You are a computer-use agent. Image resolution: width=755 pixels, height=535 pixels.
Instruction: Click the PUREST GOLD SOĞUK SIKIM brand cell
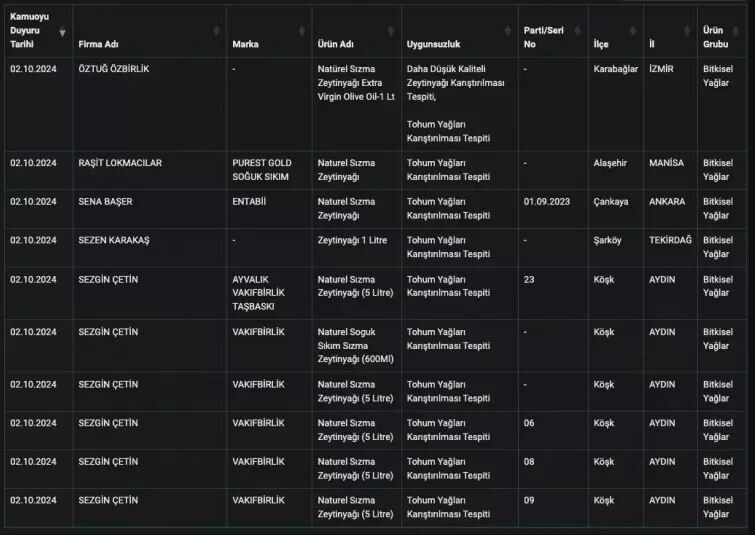(x=262, y=169)
